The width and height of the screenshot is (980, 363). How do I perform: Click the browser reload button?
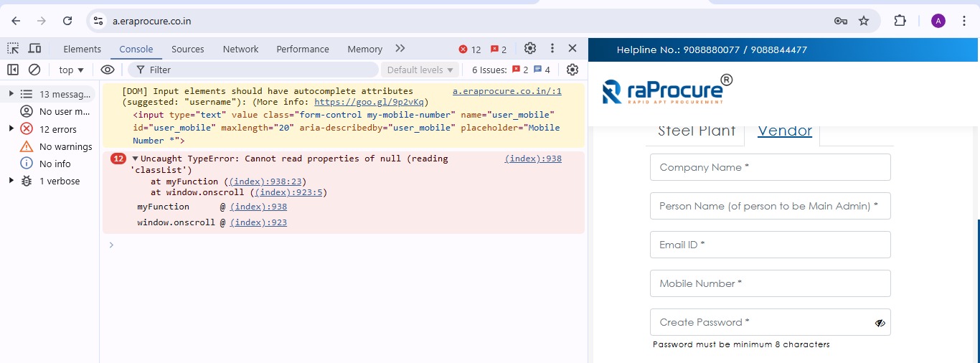(67, 21)
